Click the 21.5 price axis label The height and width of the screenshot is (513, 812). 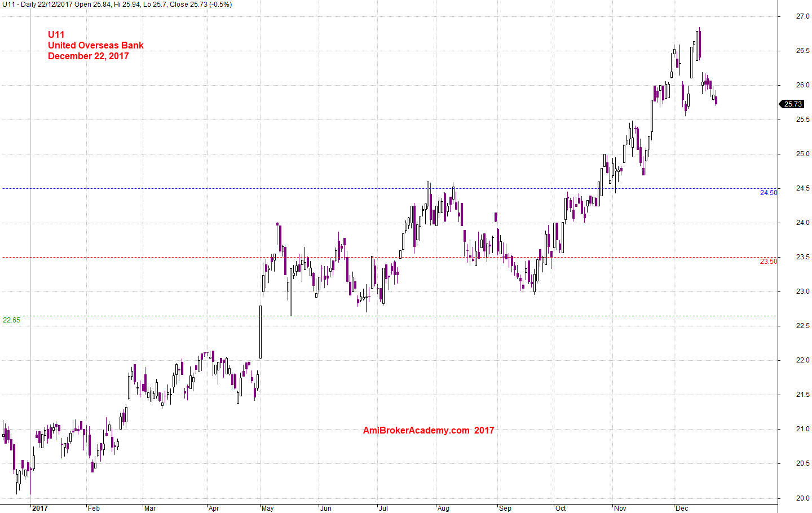point(802,395)
